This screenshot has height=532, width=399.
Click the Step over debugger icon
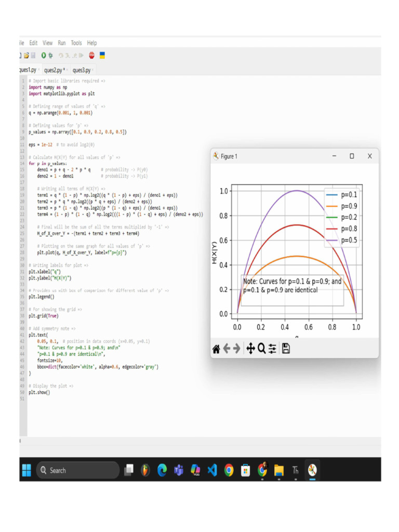[61, 55]
